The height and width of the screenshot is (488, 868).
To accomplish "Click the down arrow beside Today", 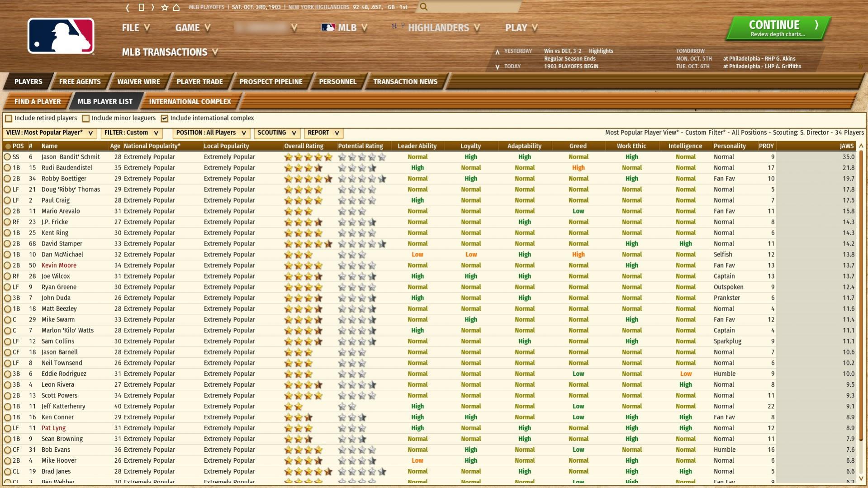I will [x=498, y=67].
